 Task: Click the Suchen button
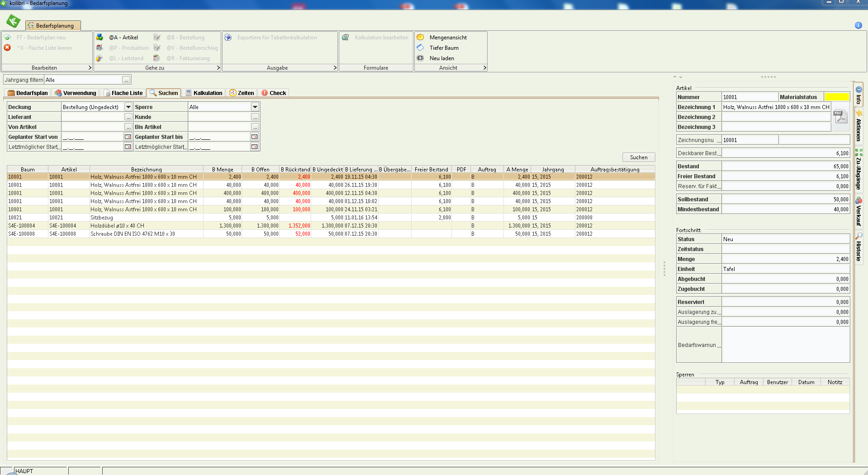pos(639,157)
